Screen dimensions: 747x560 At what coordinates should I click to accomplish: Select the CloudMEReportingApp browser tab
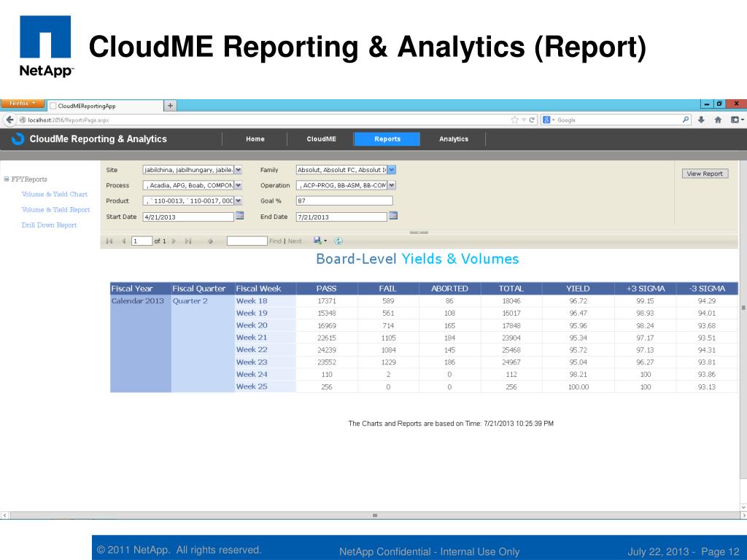point(105,106)
